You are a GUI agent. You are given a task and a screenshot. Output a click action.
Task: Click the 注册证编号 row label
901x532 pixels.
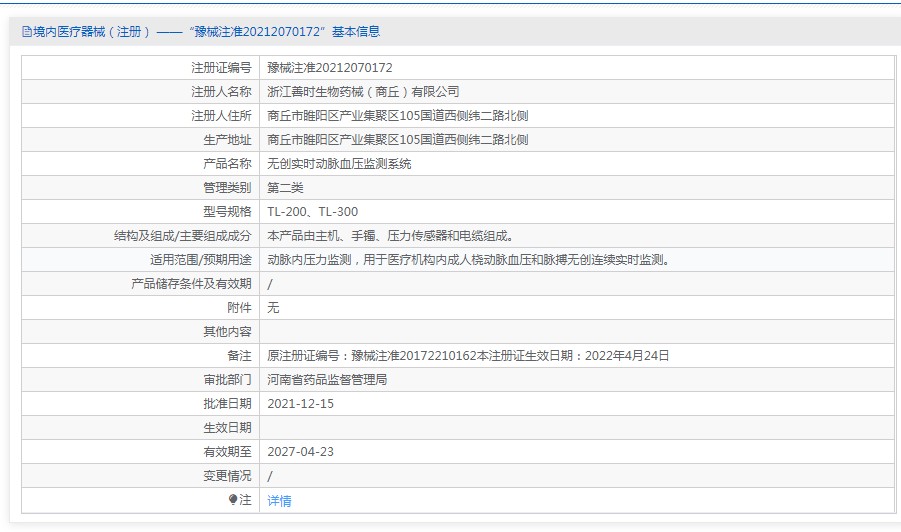[221, 68]
